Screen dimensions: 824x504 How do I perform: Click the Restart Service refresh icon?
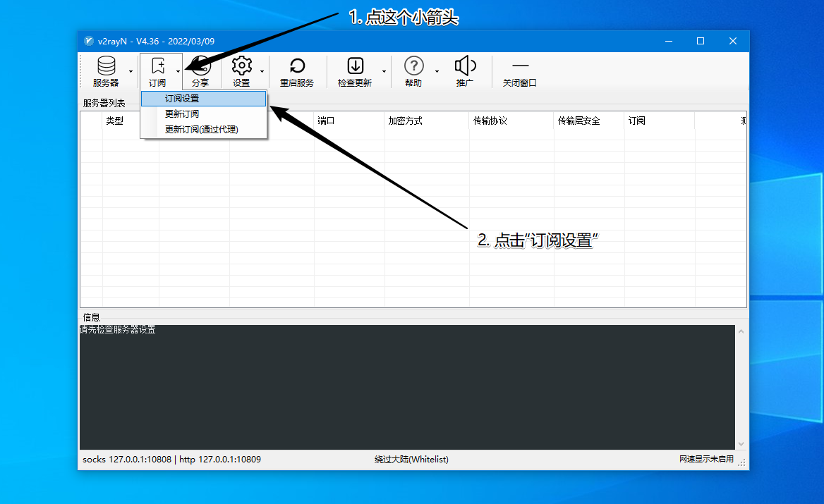tap(297, 66)
